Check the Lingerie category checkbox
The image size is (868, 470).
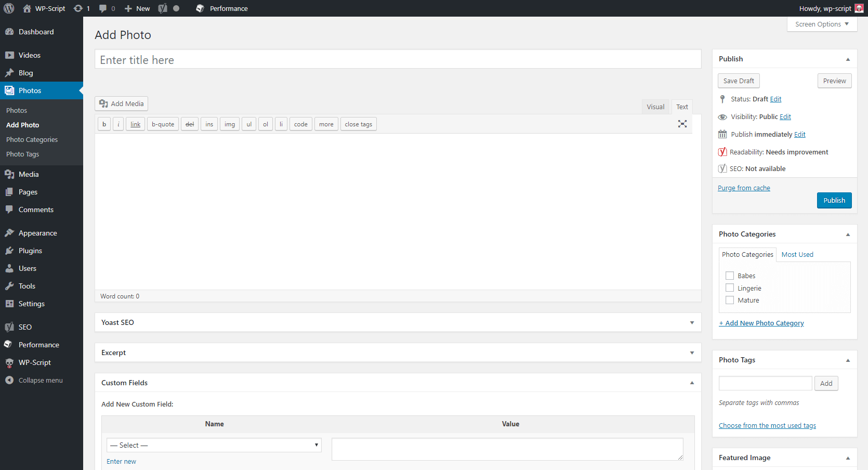click(730, 288)
